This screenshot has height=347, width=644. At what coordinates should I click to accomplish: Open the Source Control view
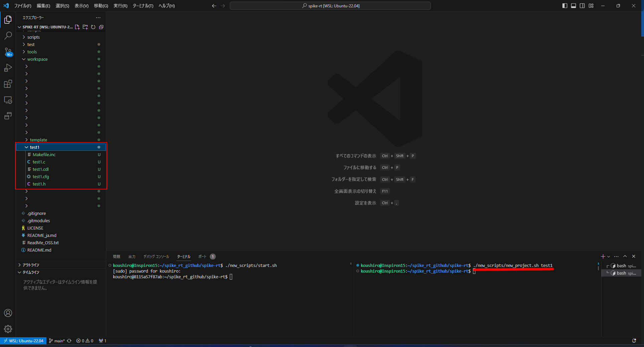click(x=8, y=52)
